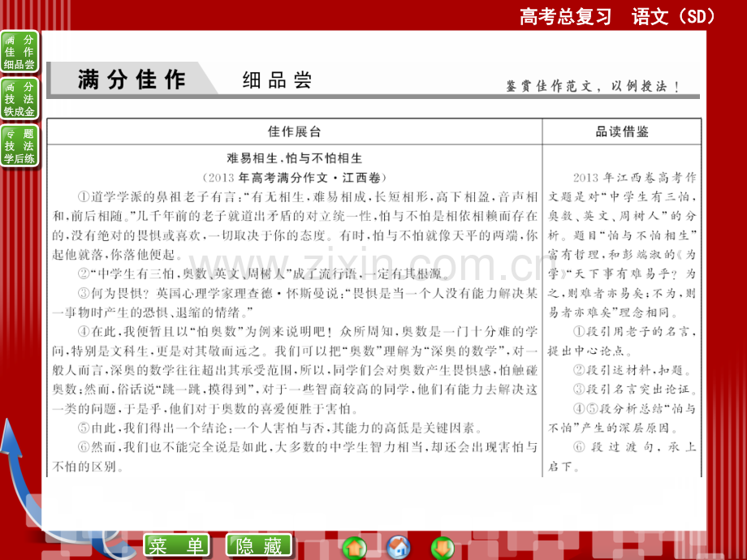Open the 专题技法学后练 sidebar tab
Image resolution: width=747 pixels, height=560 pixels.
click(19, 146)
